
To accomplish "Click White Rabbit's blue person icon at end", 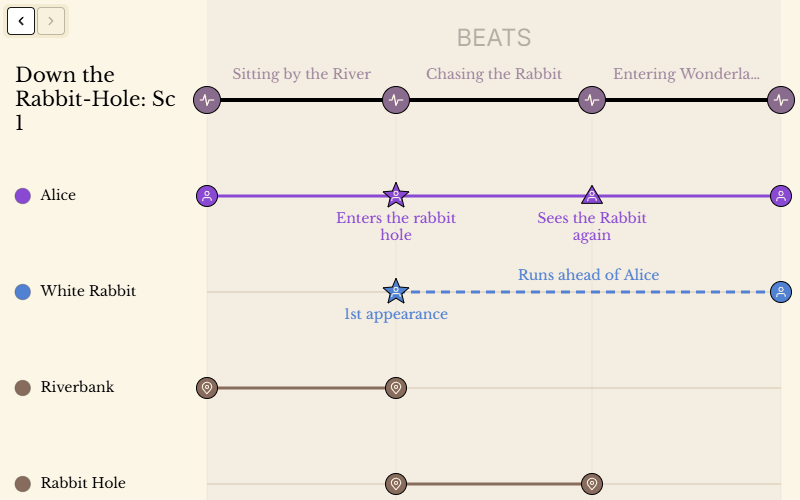I will click(781, 292).
